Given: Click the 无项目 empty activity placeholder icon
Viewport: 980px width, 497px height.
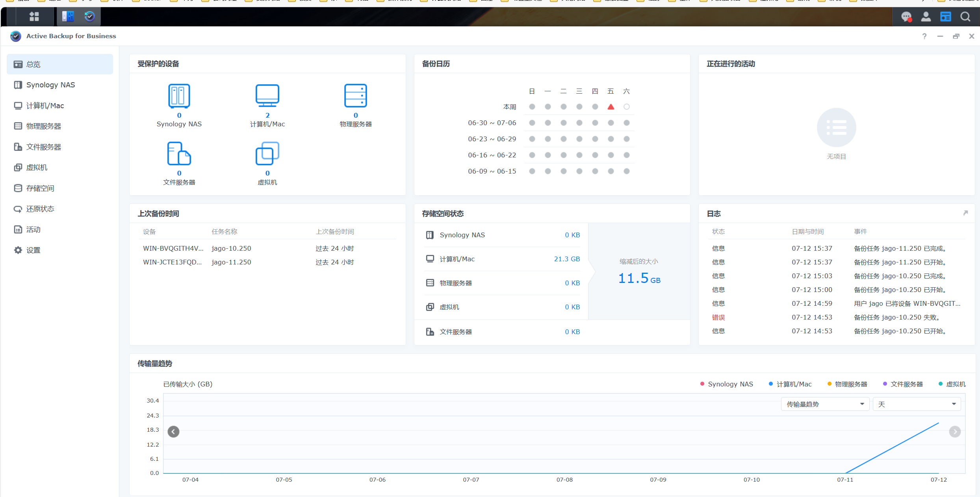Looking at the screenshot, I should [837, 127].
